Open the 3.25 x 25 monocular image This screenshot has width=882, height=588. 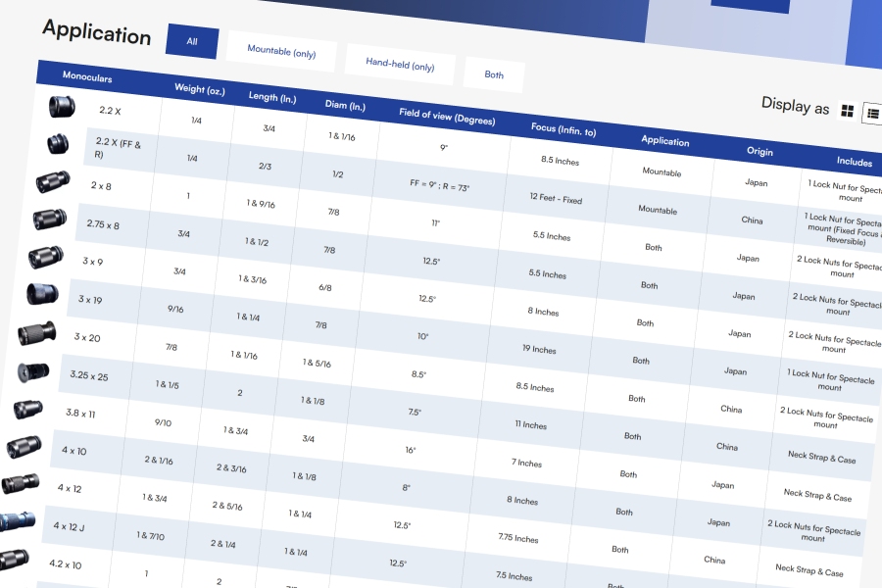pos(33,372)
